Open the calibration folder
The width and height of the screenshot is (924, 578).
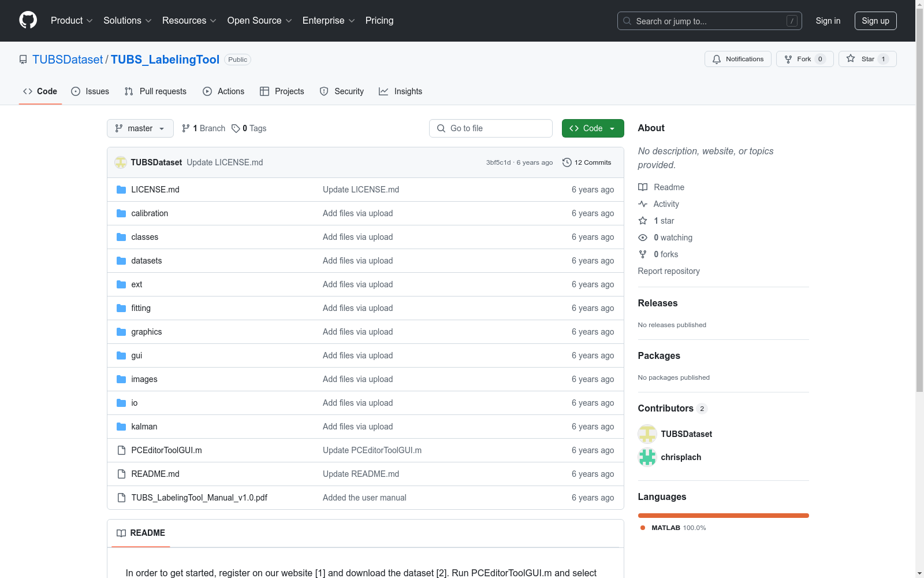click(150, 213)
